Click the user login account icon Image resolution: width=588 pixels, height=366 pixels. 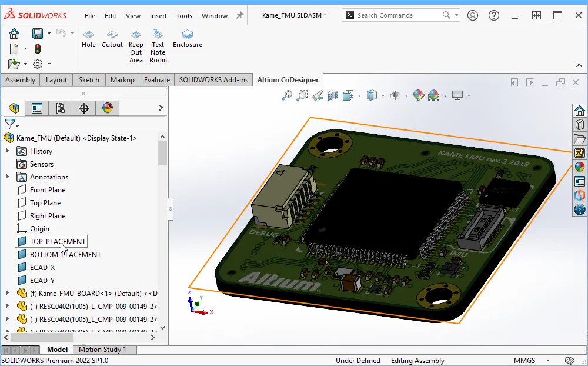473,15
